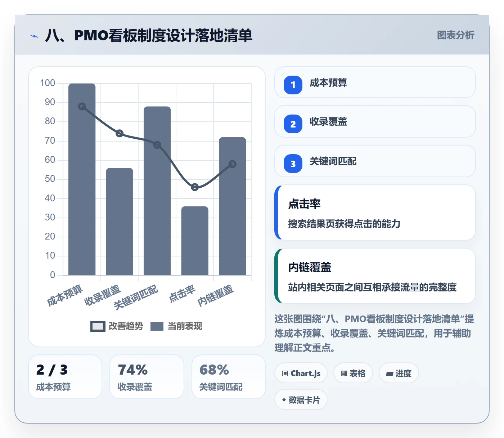504x438 pixels.
Task: Click the number 3 badge for 关键词匹配
Action: pyautogui.click(x=293, y=164)
